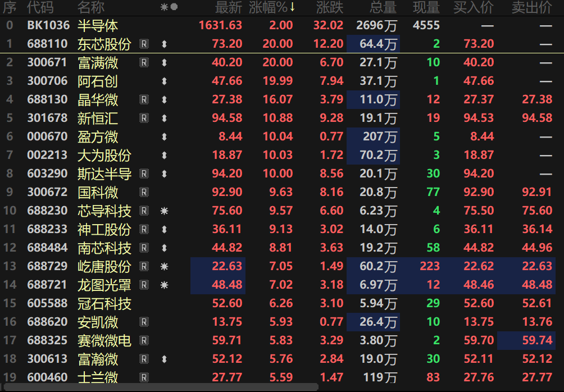This screenshot has width=564, height=392.
Task: Click the burst marker in the 芯导科技 row
Action: click(x=165, y=211)
